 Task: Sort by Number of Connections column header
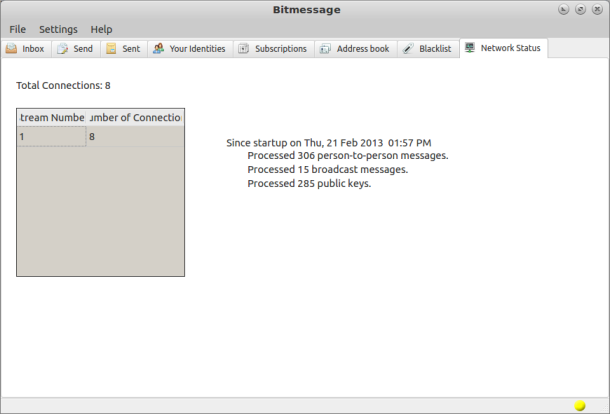tap(135, 118)
